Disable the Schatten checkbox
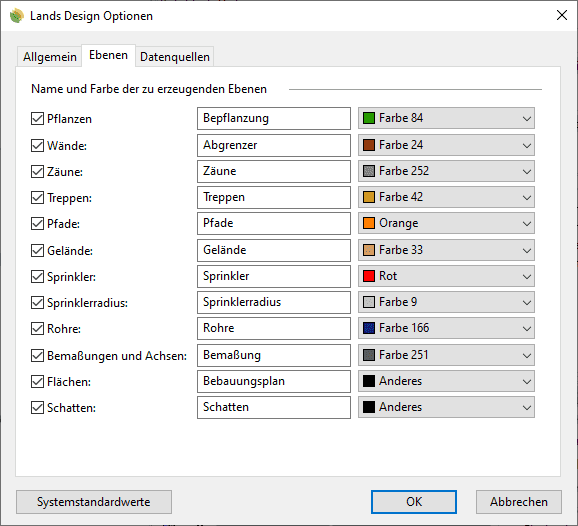 coord(37,408)
